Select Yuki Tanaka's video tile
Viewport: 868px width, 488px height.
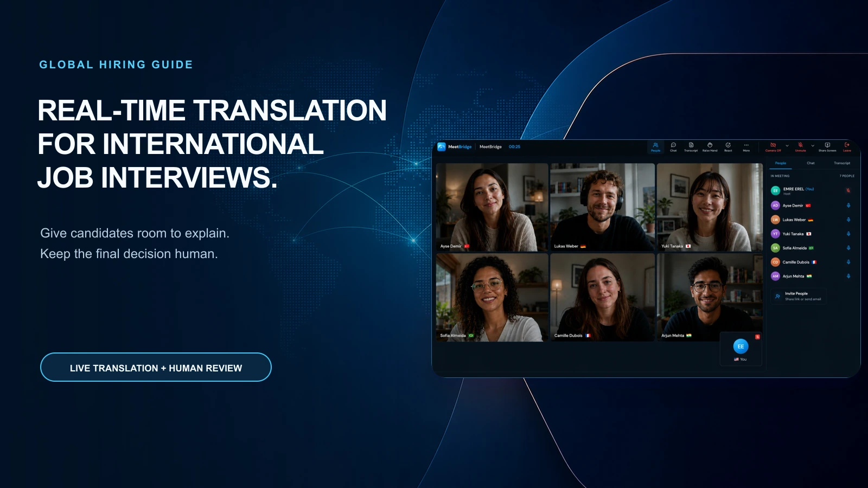tap(710, 207)
